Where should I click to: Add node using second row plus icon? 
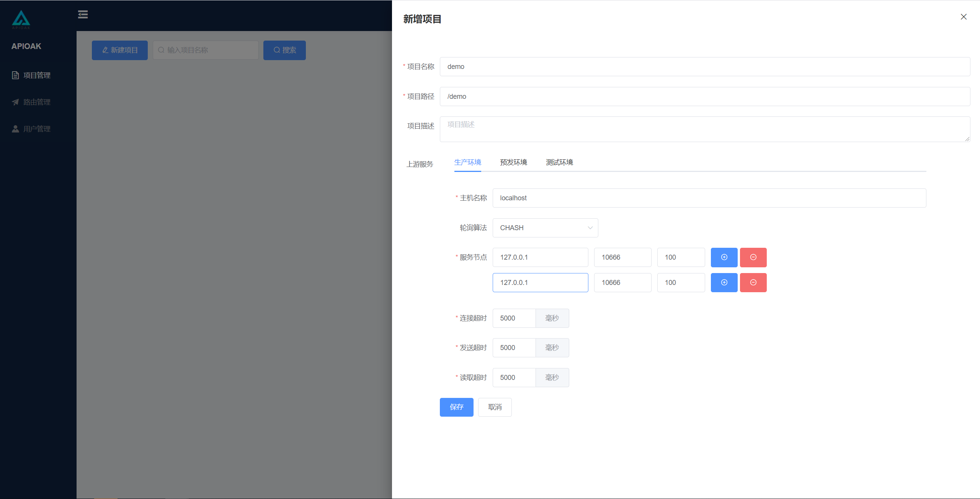coord(724,283)
